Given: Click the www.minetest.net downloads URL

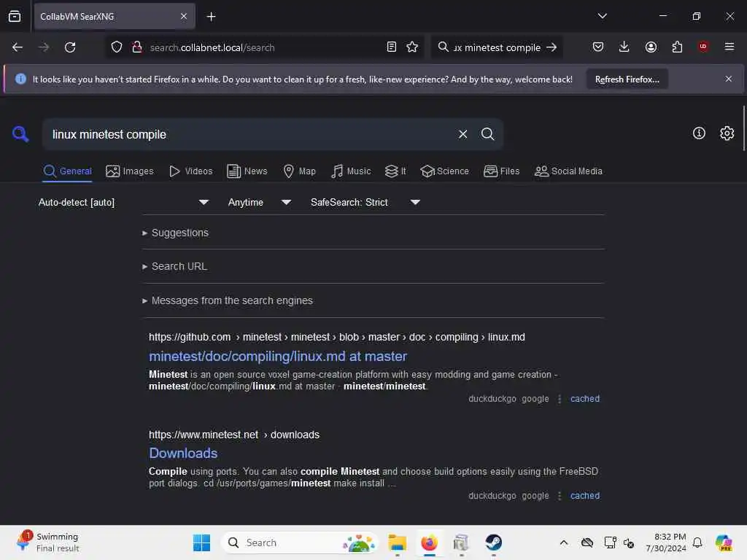Looking at the screenshot, I should 234,435.
